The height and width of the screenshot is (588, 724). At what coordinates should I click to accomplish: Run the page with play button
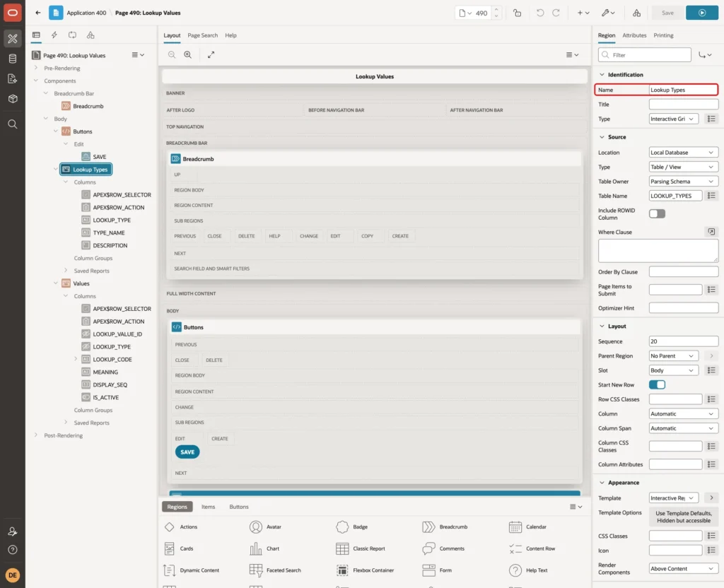coord(702,13)
